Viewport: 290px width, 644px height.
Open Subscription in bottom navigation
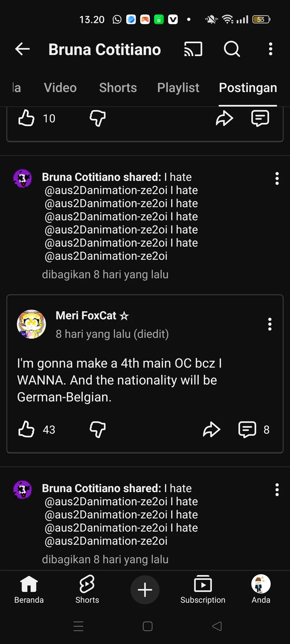(x=203, y=590)
